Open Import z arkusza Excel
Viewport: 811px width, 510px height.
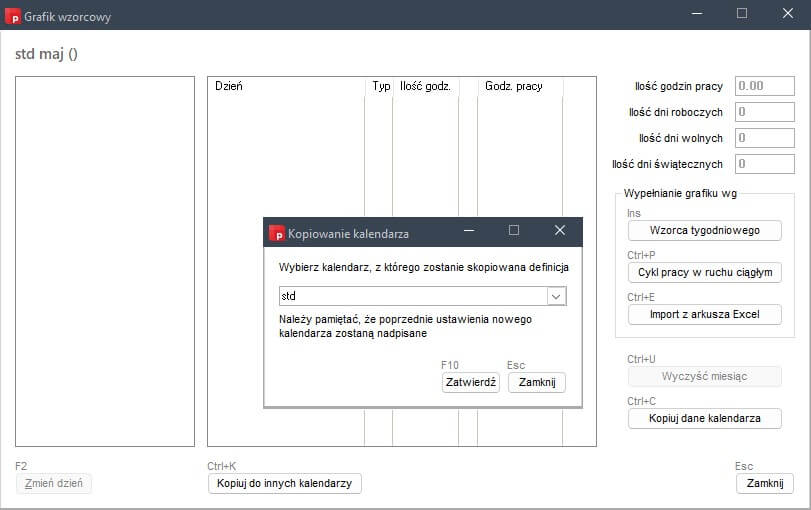[704, 314]
